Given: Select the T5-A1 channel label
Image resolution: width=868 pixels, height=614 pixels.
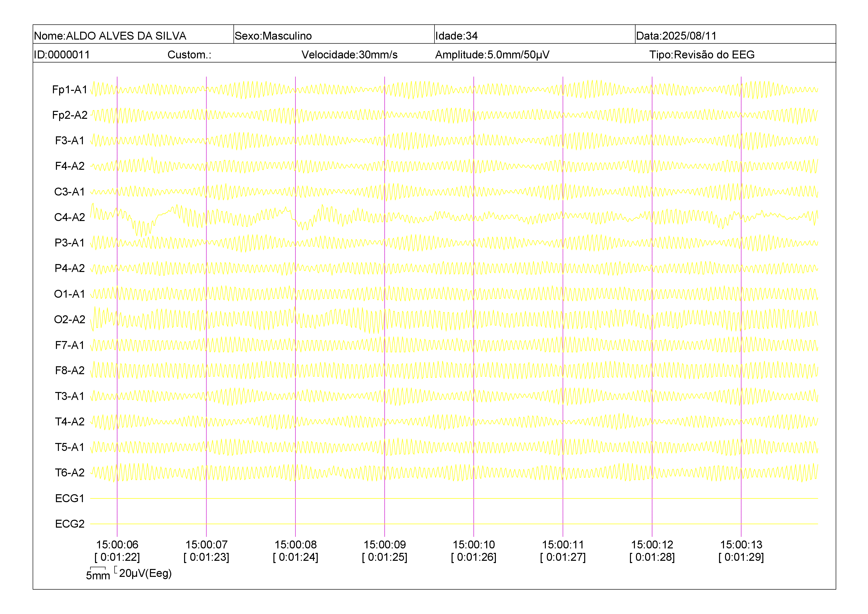Looking at the screenshot, I should click(x=70, y=447).
